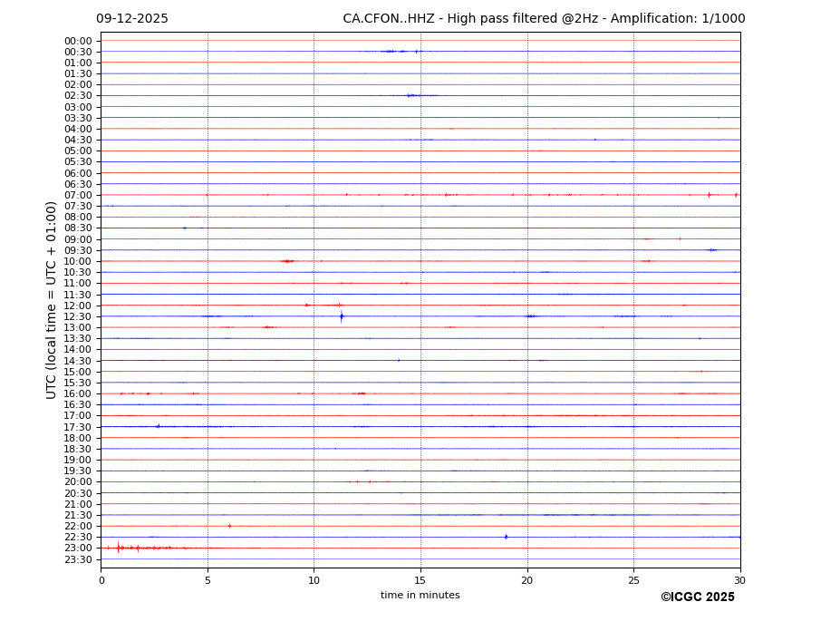Select the 00:00 time row label
840x631 pixels.
click(78, 41)
